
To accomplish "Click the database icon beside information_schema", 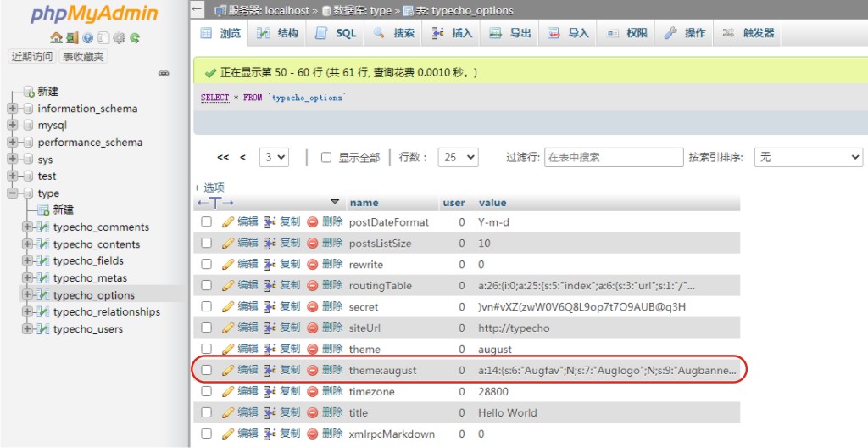I will [29, 109].
